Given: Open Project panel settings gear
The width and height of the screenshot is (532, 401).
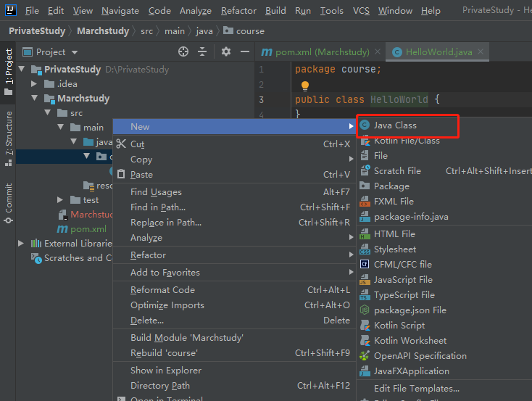Looking at the screenshot, I should 226,51.
